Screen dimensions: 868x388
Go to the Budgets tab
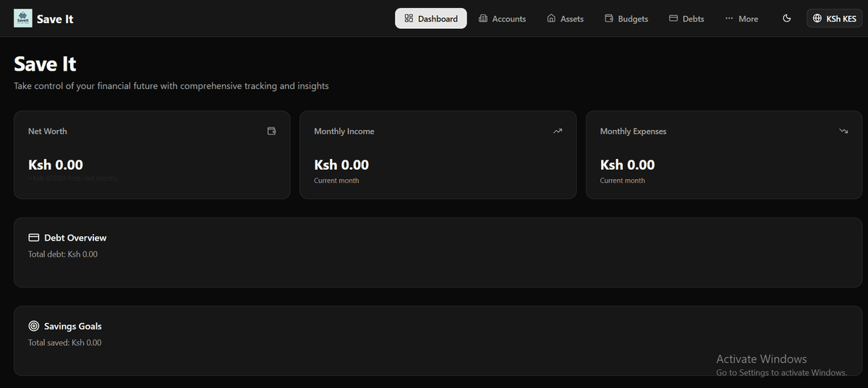point(626,19)
